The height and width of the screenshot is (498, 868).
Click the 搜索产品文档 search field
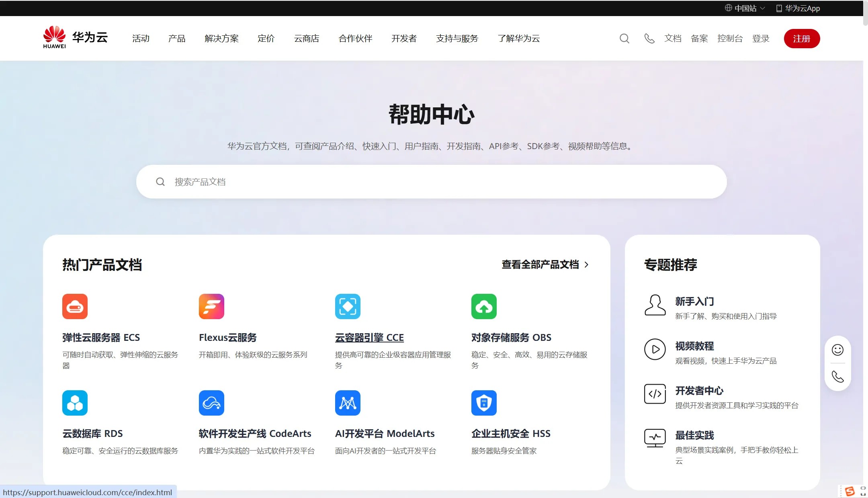point(432,182)
